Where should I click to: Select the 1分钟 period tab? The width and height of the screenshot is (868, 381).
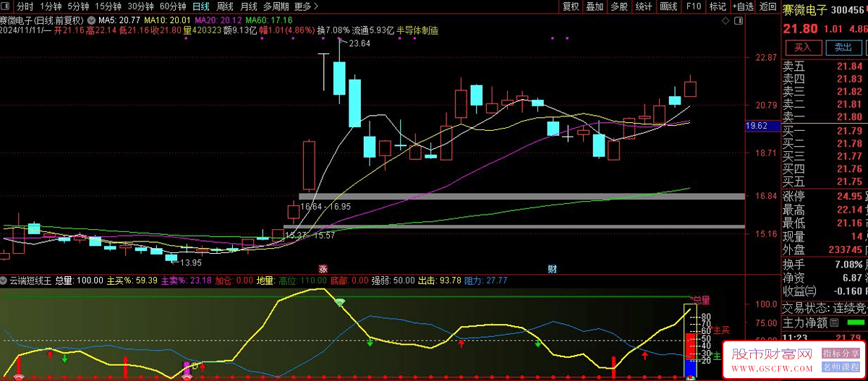50,7
